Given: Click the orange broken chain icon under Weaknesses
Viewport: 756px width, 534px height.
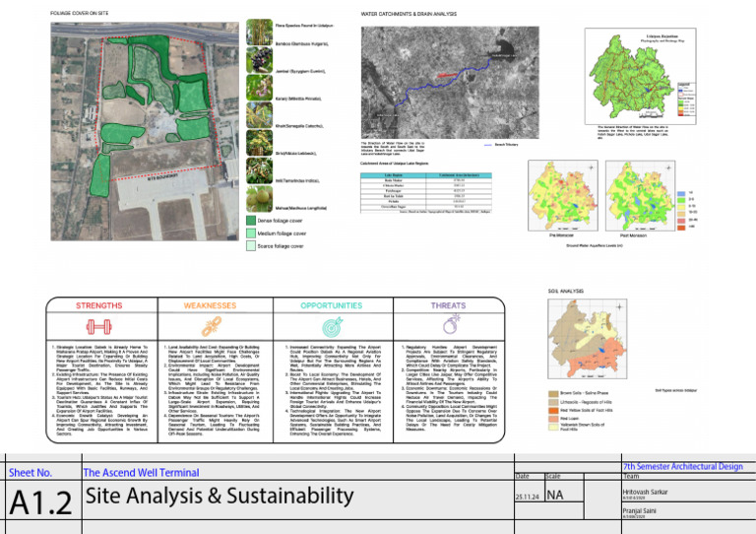Looking at the screenshot, I should click(212, 326).
